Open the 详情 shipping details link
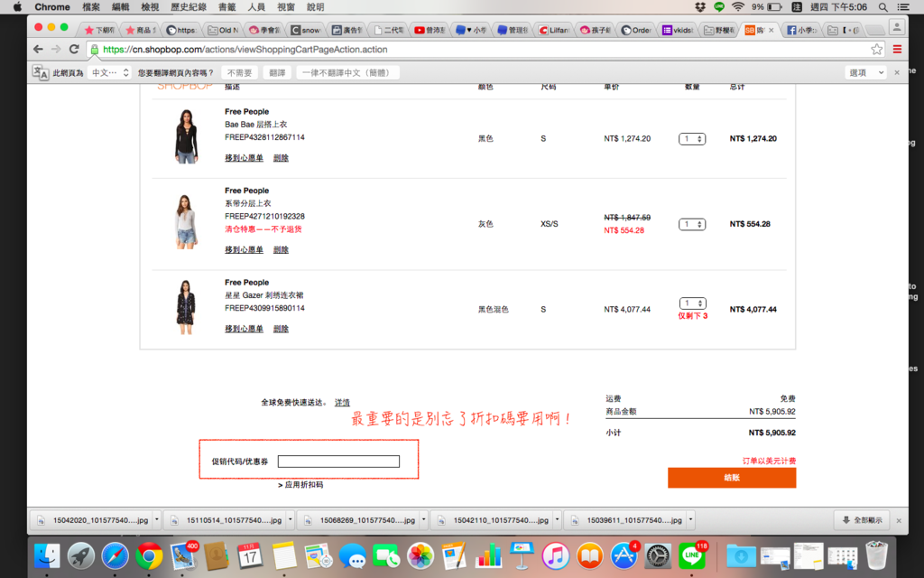 tap(342, 402)
